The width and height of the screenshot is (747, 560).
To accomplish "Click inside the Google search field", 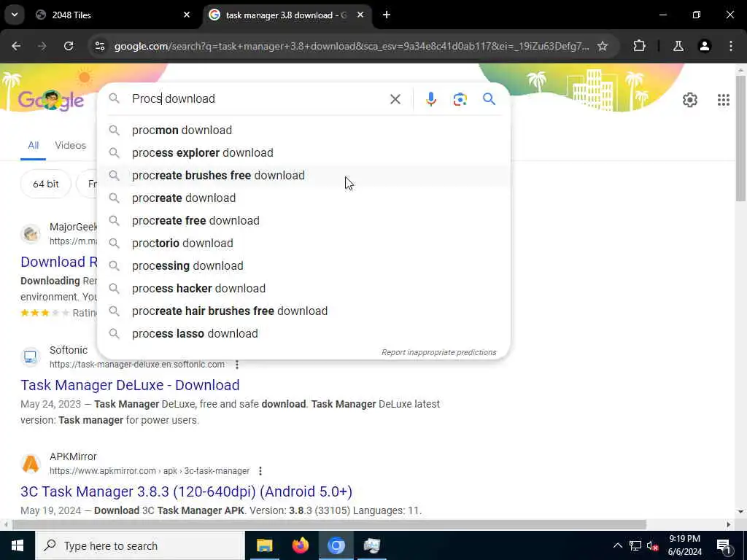I will [x=258, y=99].
